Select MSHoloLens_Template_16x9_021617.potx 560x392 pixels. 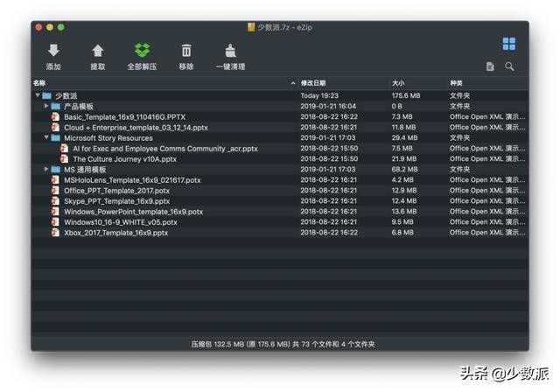[132, 180]
